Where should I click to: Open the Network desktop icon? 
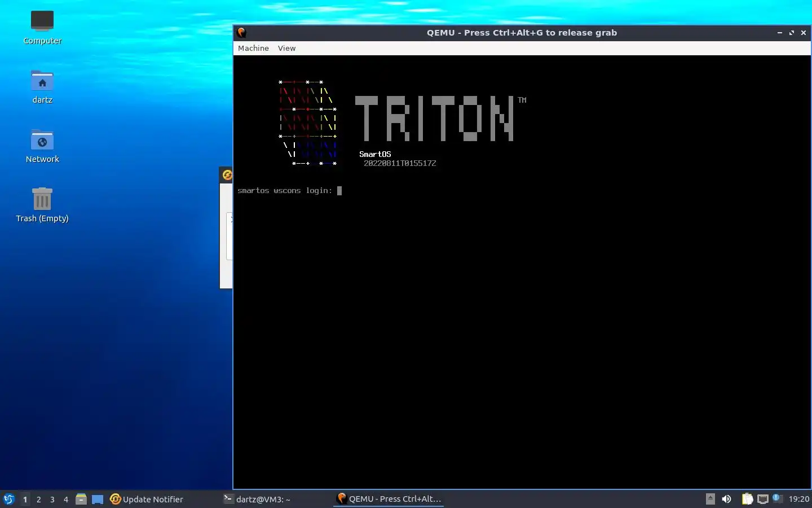[x=42, y=147]
